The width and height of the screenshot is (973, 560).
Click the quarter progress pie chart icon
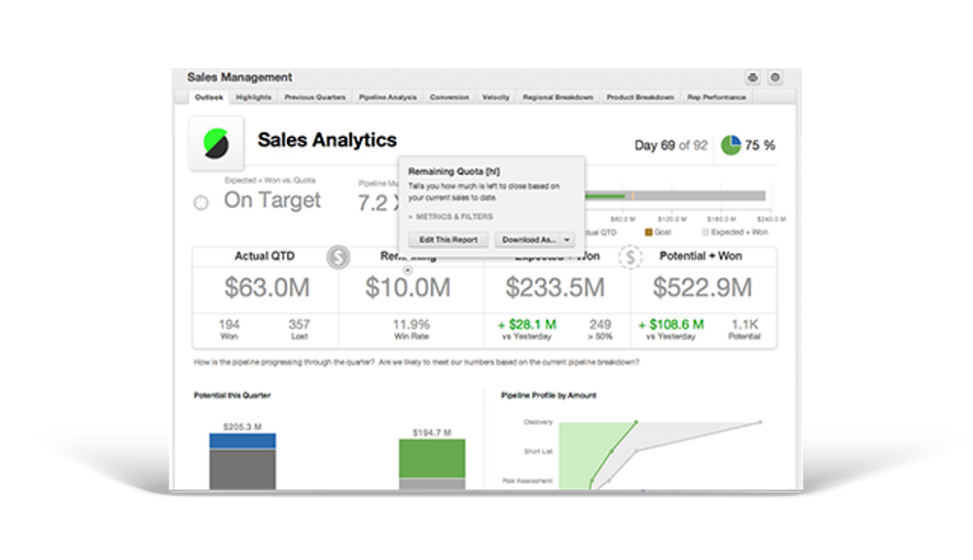coord(731,145)
